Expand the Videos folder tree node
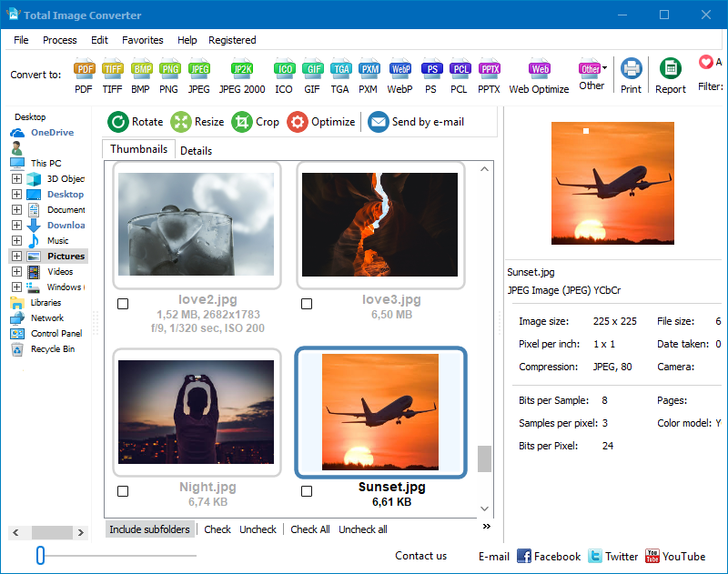This screenshot has height=574, width=728. pos(16,271)
